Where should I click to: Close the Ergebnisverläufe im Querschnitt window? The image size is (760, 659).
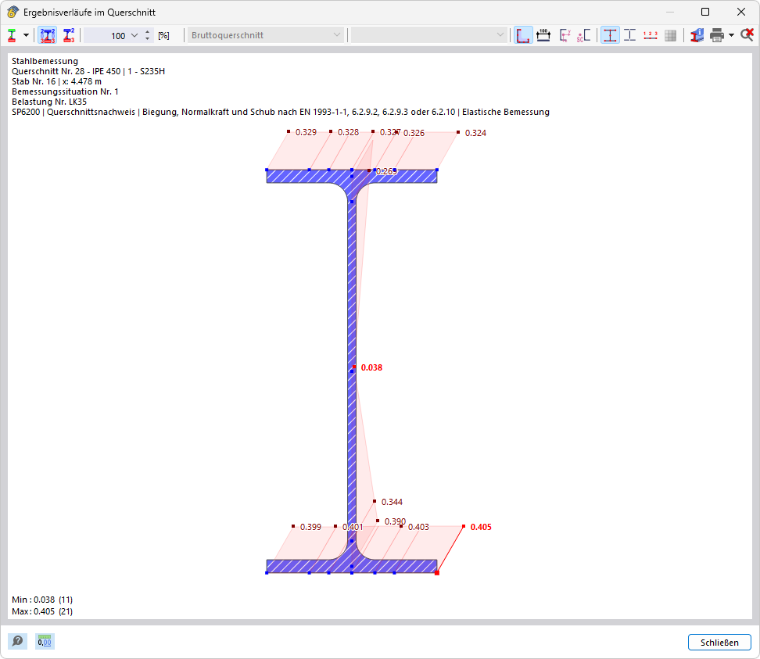click(x=741, y=12)
